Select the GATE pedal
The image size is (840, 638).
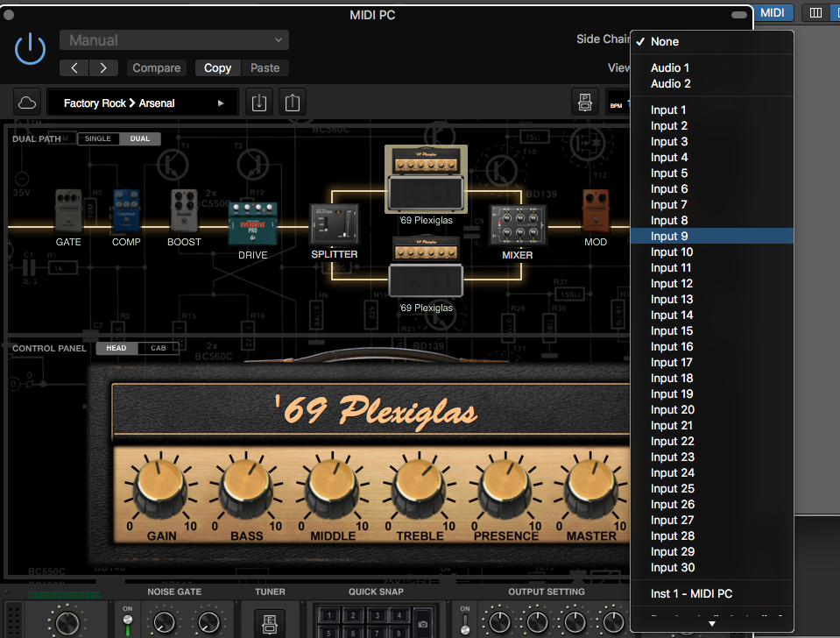coord(68,210)
